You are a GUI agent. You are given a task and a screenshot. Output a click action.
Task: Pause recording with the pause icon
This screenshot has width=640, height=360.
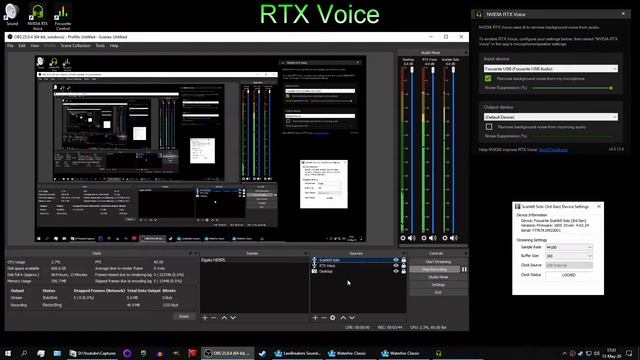pyautogui.click(x=464, y=269)
